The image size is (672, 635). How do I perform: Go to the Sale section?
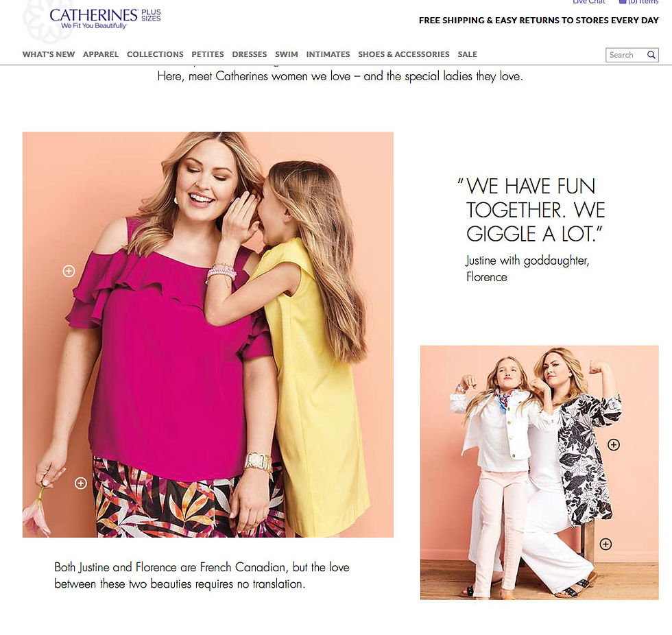(467, 54)
